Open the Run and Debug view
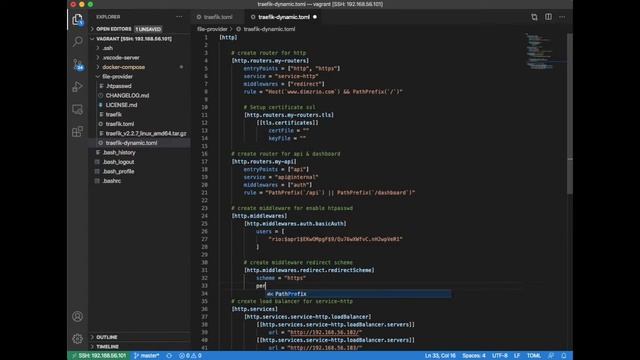 point(78,87)
